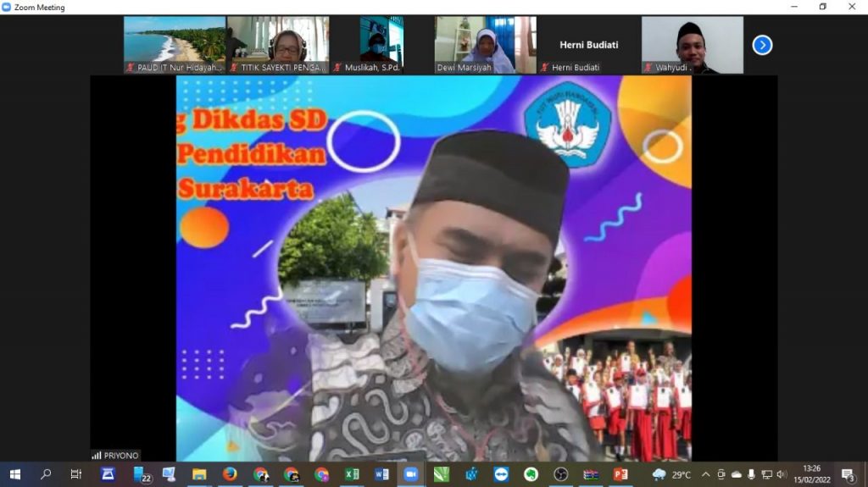Click the Herni Budiati participant tile

[588, 44]
